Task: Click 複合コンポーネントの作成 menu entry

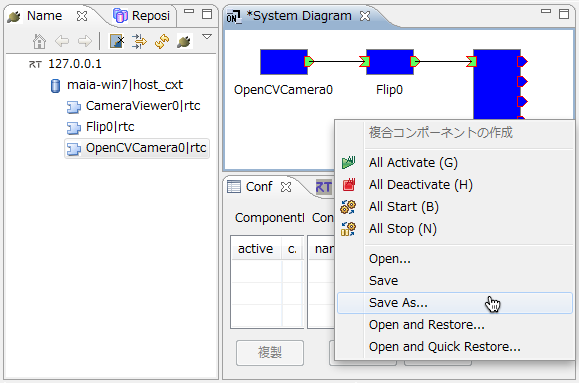Action: pos(455,132)
